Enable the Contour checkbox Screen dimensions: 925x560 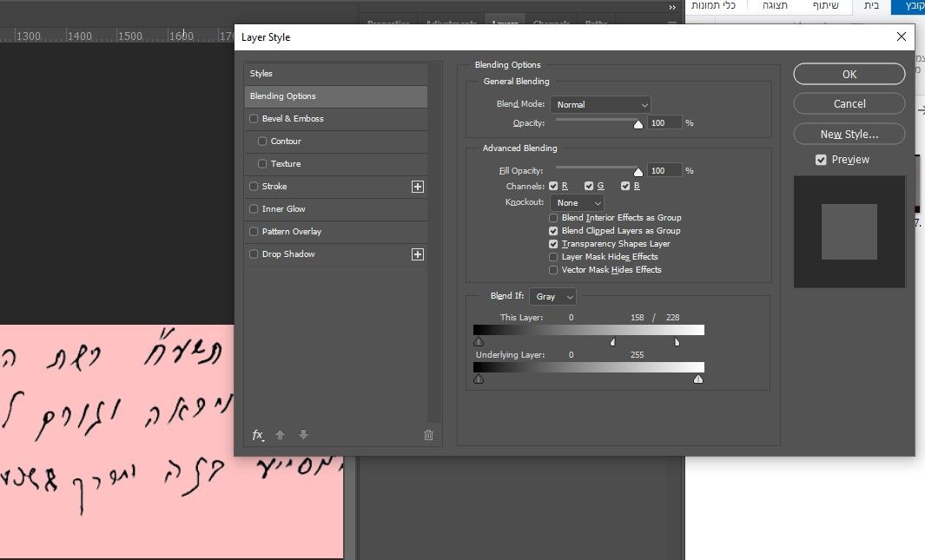pyautogui.click(x=262, y=141)
